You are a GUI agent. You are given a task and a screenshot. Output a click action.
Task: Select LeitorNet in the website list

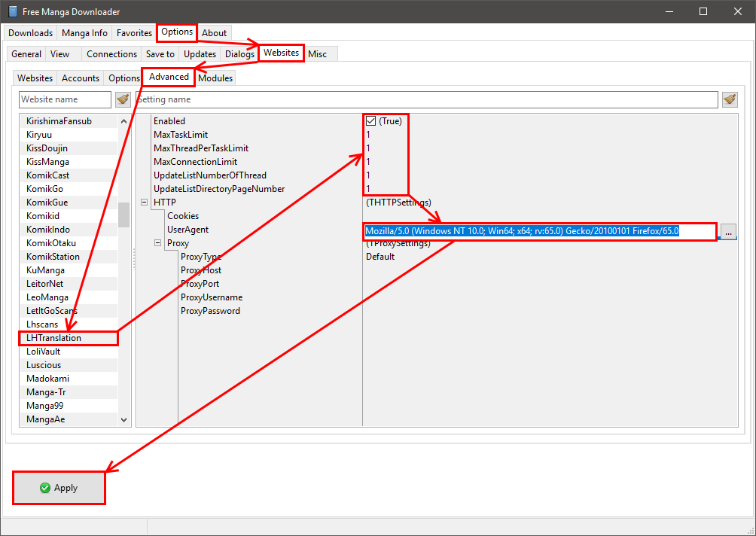coord(69,283)
